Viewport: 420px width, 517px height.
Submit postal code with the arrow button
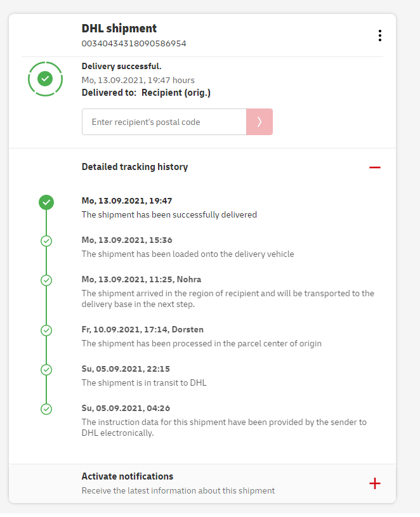tap(259, 122)
